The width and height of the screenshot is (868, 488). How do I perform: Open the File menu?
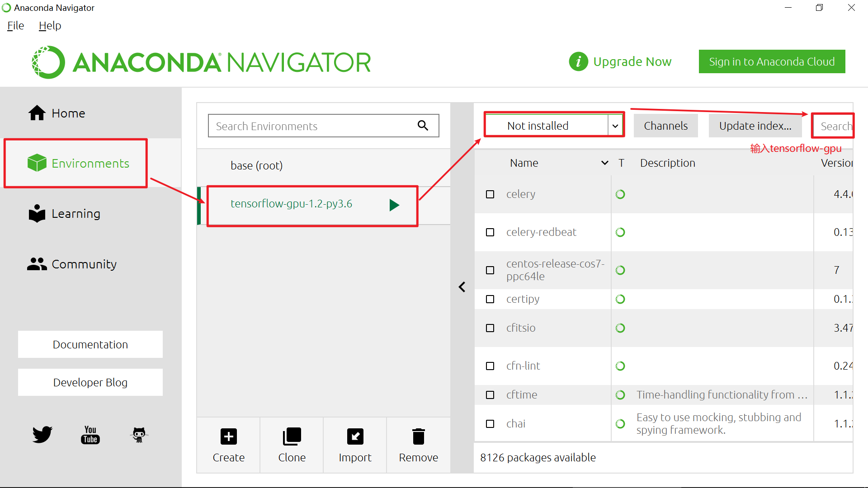point(15,26)
